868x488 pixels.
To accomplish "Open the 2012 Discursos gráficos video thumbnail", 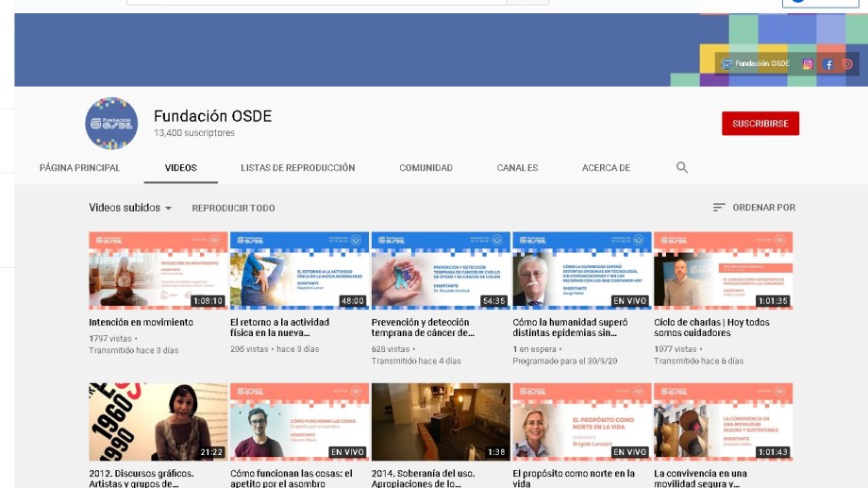I will point(159,421).
